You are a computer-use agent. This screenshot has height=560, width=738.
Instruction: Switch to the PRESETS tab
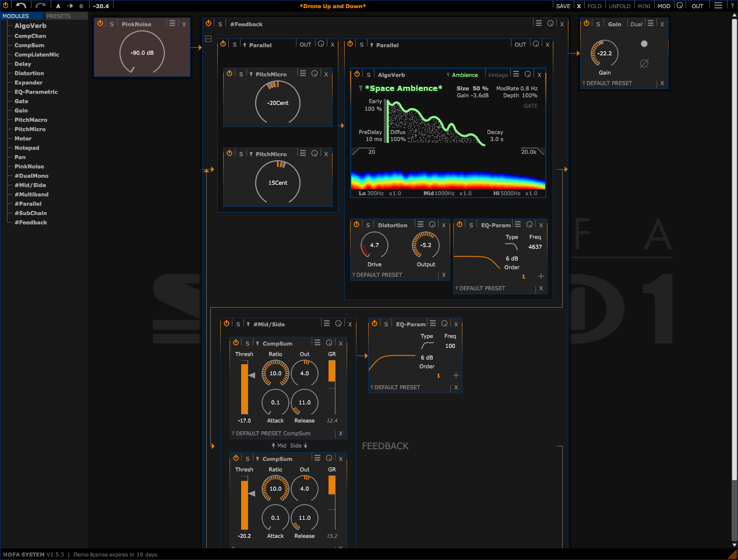click(66, 16)
